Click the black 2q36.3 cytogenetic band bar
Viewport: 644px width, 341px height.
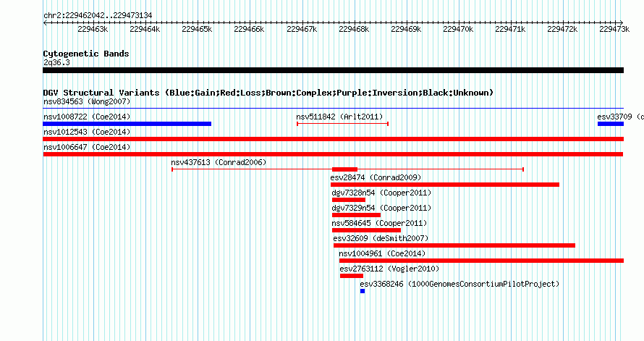334,70
